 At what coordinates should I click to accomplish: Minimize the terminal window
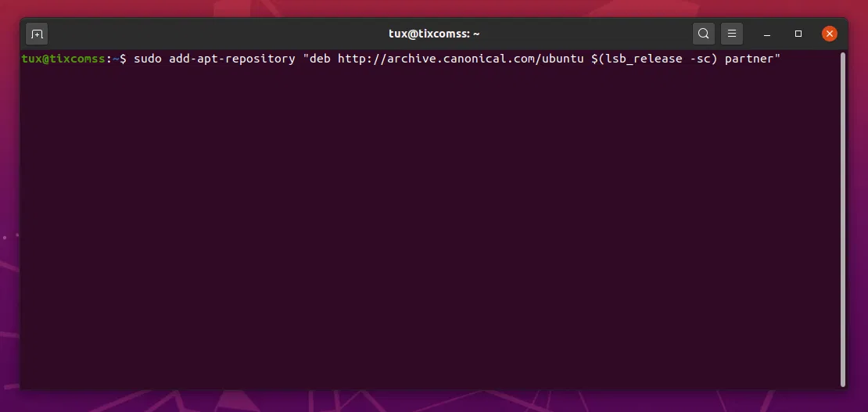[x=768, y=34]
